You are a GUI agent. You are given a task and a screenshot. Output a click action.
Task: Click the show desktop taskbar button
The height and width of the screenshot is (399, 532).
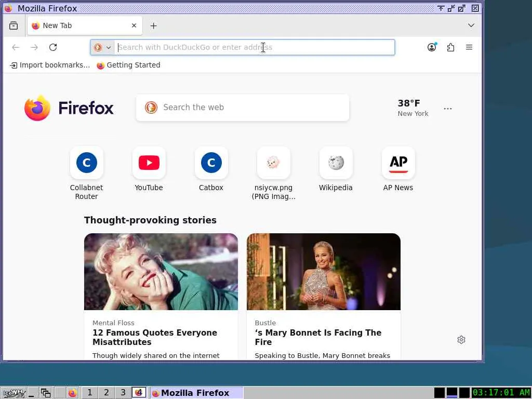[x=33, y=393]
